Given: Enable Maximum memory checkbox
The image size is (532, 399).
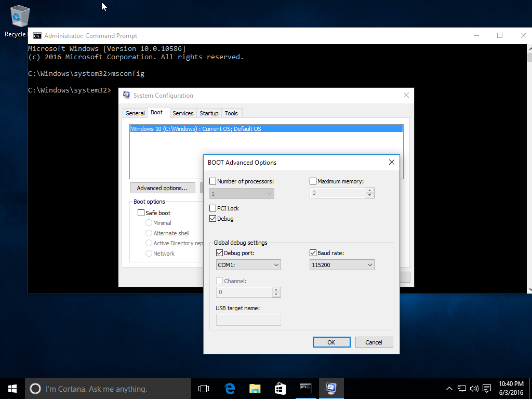Looking at the screenshot, I should (313, 181).
